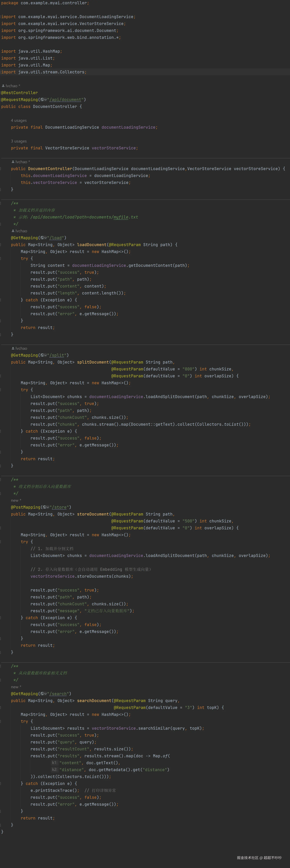Select the import "java.util.stream.Collectors"

pyautogui.click(x=51, y=72)
